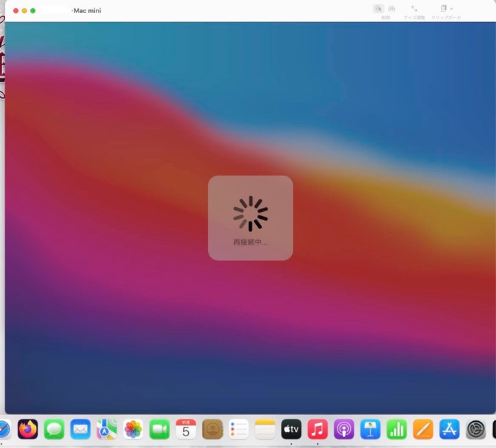Launch Keynote from the Dock
The height and width of the screenshot is (448, 496).
[x=371, y=429]
